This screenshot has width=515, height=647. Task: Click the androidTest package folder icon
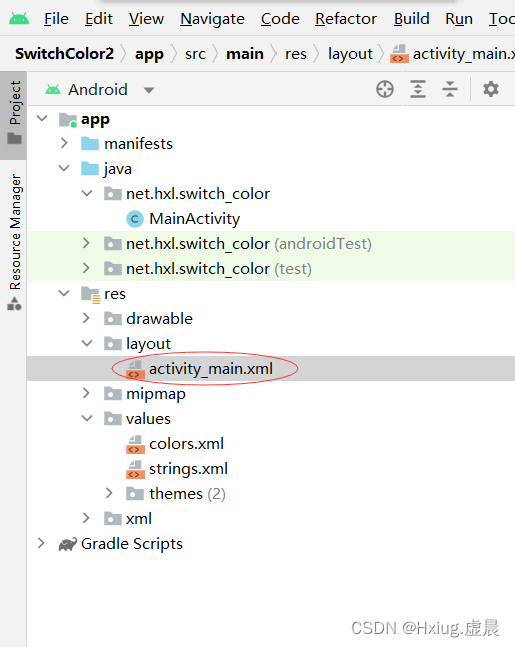tap(113, 244)
